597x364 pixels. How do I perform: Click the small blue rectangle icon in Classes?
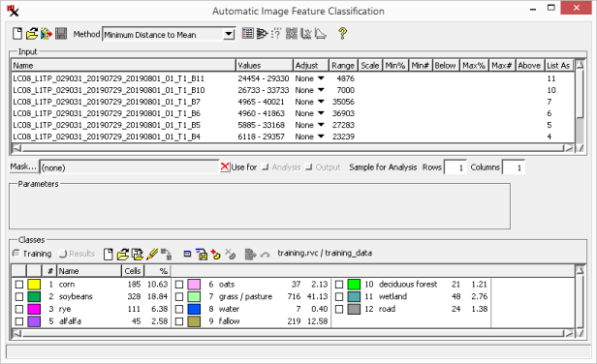[x=187, y=254]
